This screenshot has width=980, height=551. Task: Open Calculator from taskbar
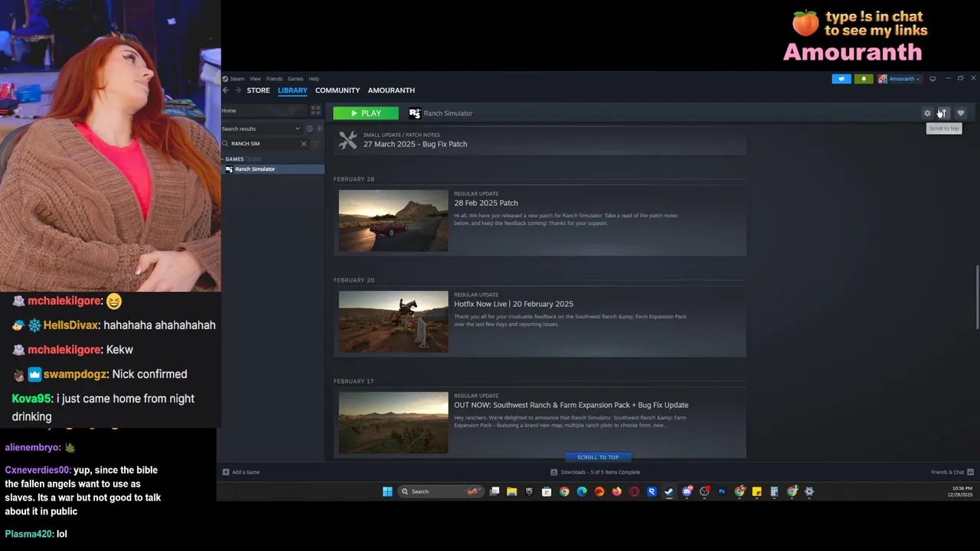[x=774, y=491]
